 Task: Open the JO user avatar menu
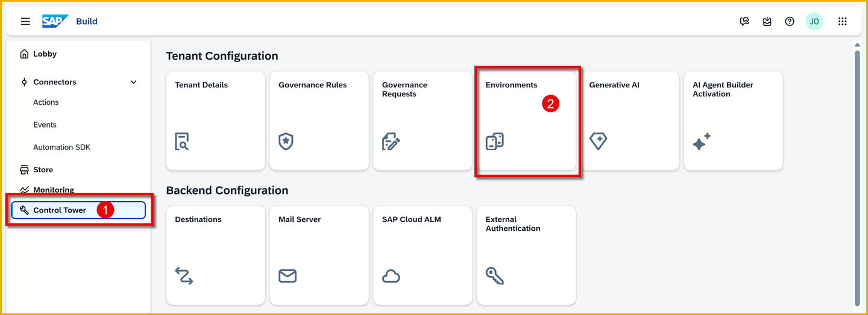(x=814, y=21)
